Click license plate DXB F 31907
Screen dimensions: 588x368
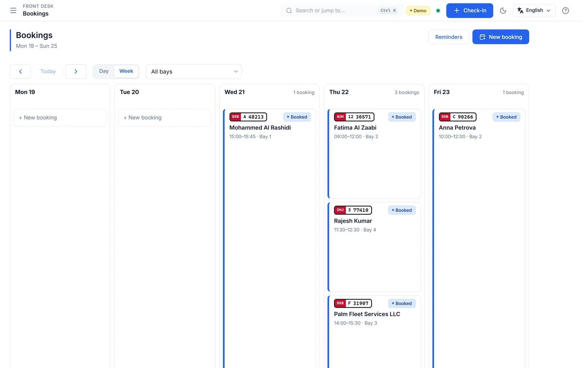tap(353, 303)
